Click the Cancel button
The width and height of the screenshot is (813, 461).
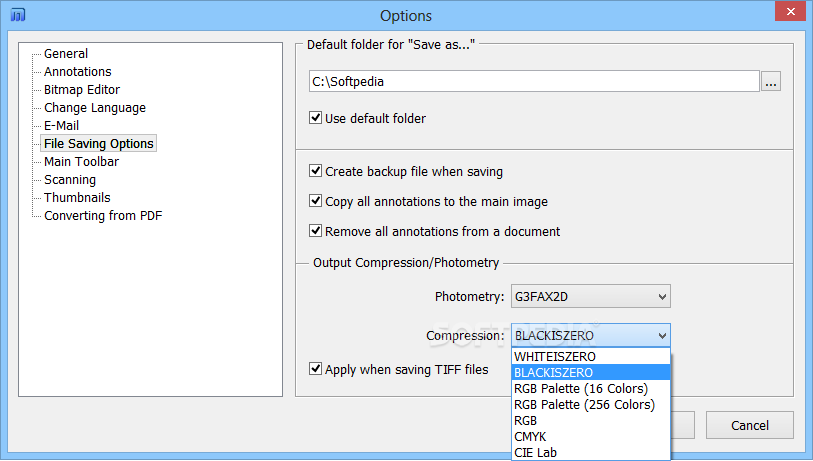coord(750,425)
